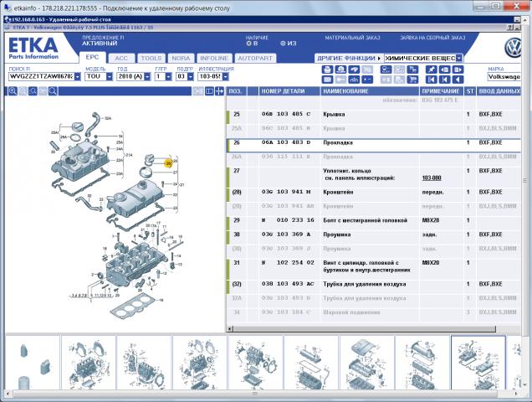Select the 'ИЗ' availability radio button
Image resolution: width=532 pixels, height=402 pixels.
coord(283,44)
